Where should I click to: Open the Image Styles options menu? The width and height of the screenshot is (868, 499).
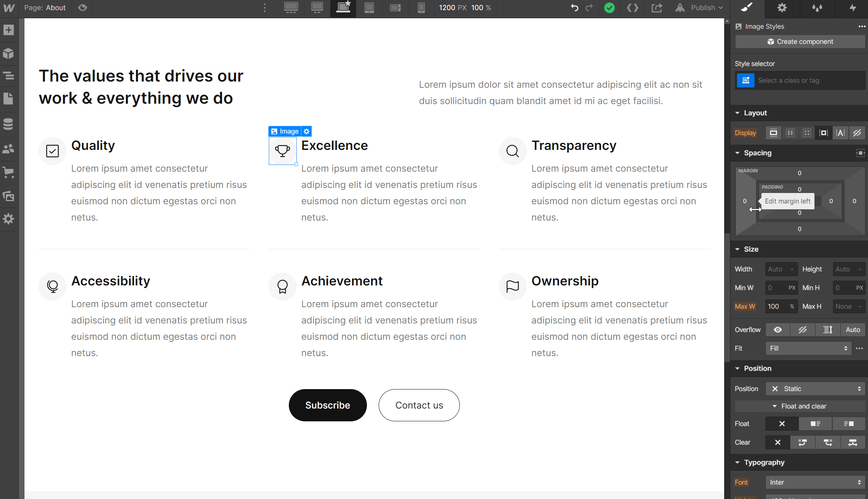point(861,26)
